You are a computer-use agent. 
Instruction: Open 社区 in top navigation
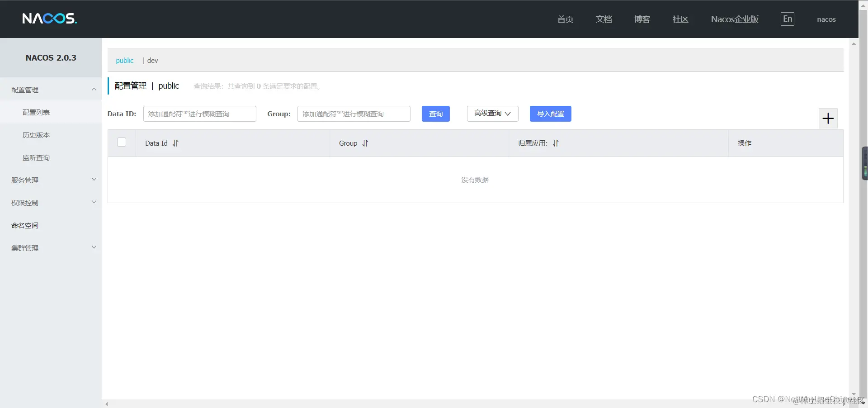pos(680,19)
